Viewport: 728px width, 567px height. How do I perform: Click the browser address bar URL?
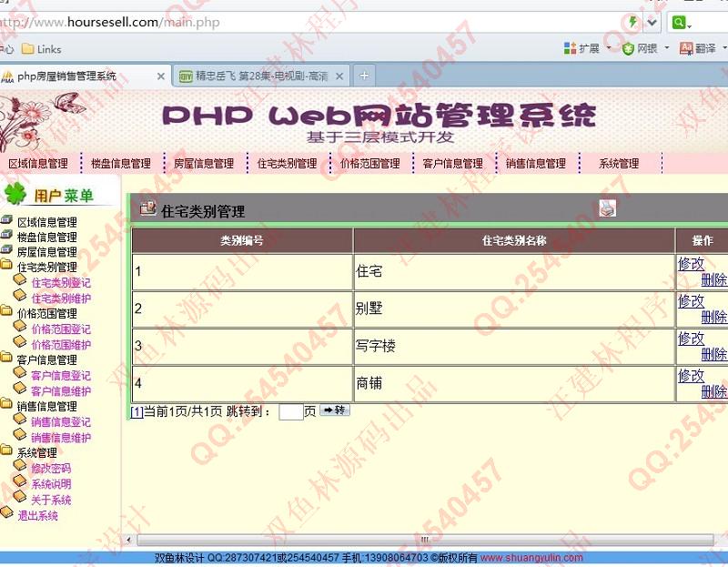[x=109, y=22]
